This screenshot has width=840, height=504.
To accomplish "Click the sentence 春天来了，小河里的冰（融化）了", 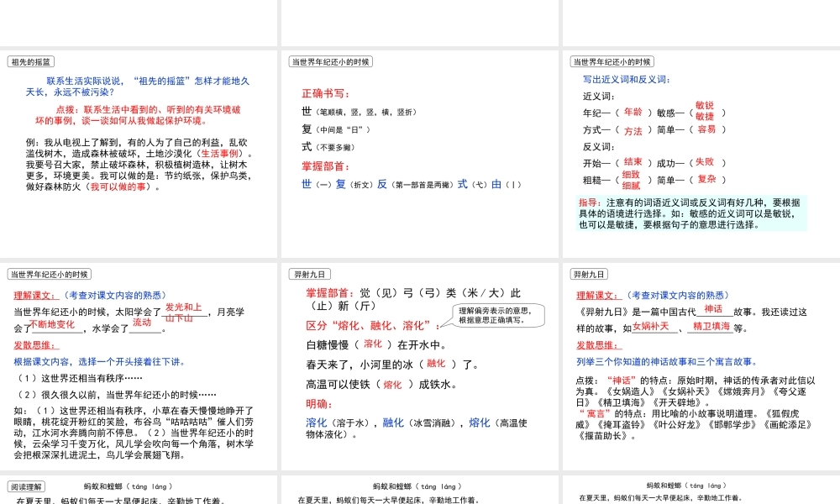I will click(392, 365).
